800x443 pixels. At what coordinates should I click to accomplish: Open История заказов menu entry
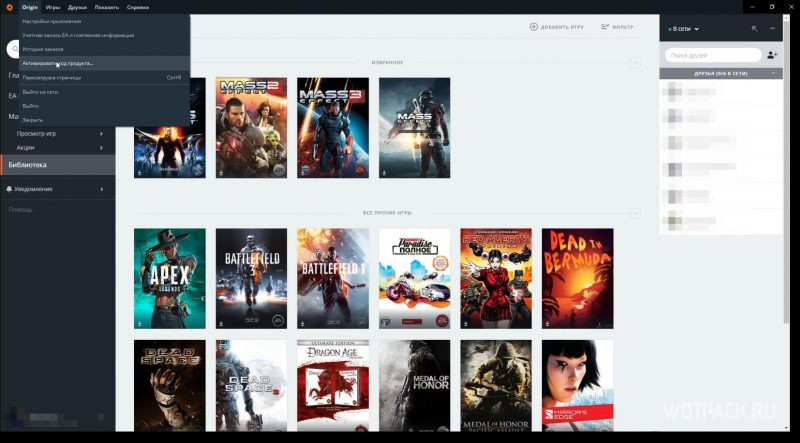pos(105,49)
